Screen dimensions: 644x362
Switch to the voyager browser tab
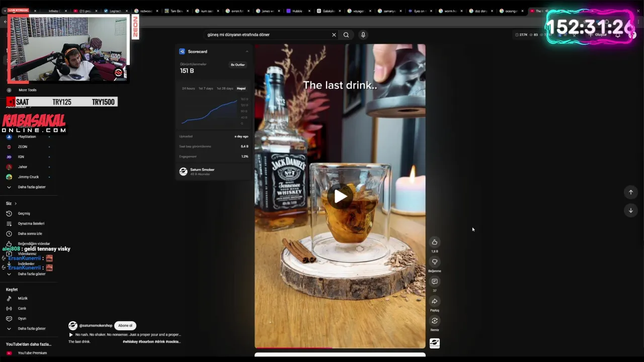358,11
